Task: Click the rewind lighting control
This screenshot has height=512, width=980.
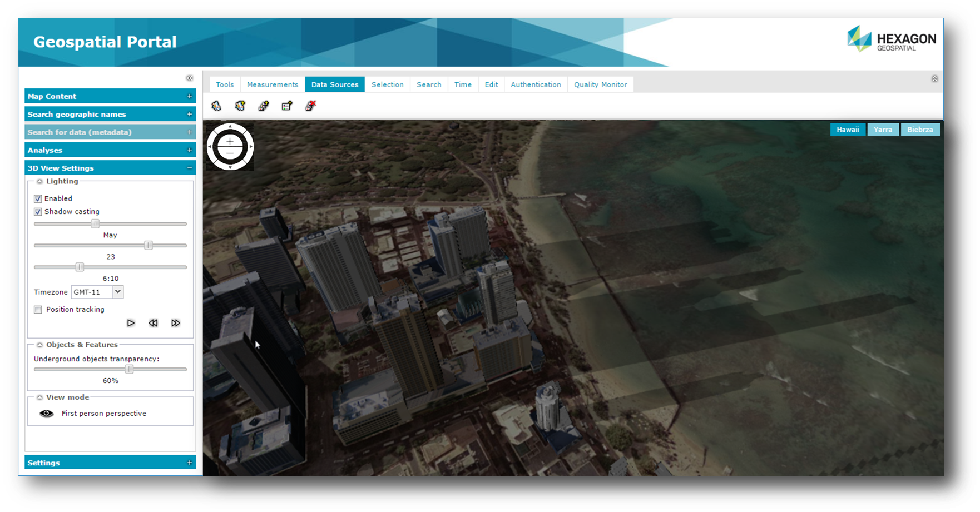Action: click(x=153, y=322)
